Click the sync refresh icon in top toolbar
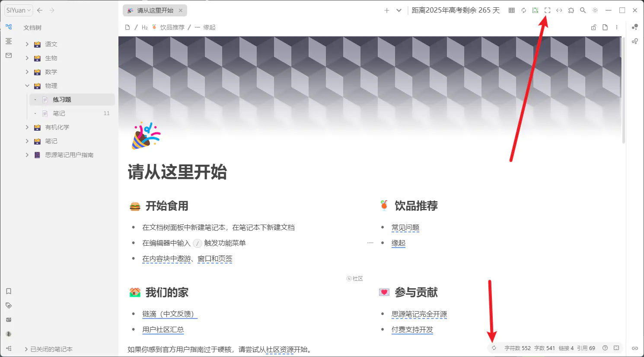Viewport: 644px width, 357px height. tap(523, 10)
